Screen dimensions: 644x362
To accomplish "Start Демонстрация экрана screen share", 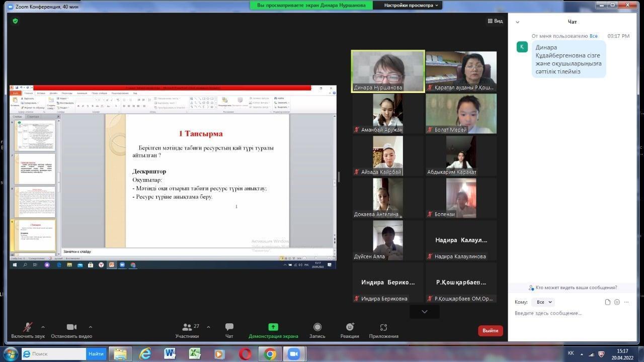I will click(273, 327).
